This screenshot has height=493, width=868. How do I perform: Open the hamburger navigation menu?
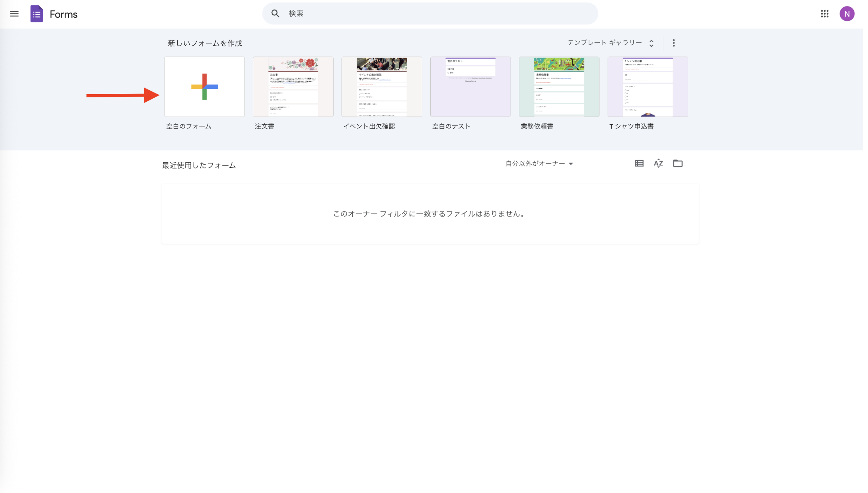coord(14,14)
